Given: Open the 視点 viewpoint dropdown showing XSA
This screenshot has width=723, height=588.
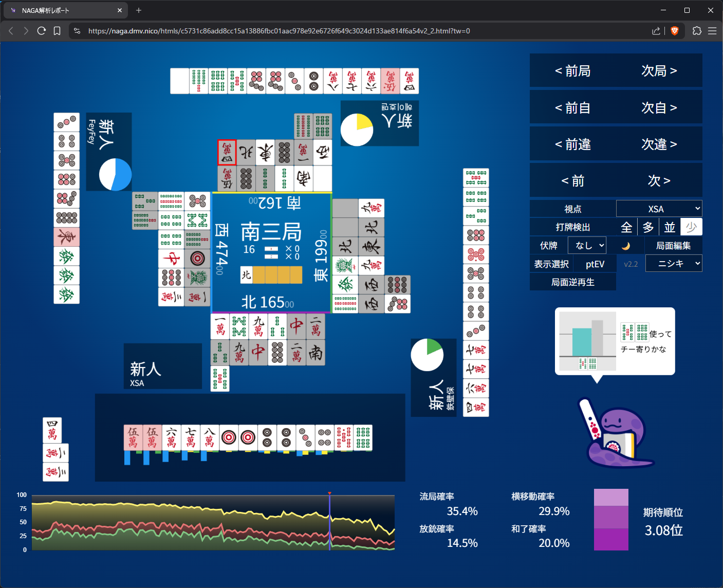Looking at the screenshot, I should pyautogui.click(x=659, y=209).
